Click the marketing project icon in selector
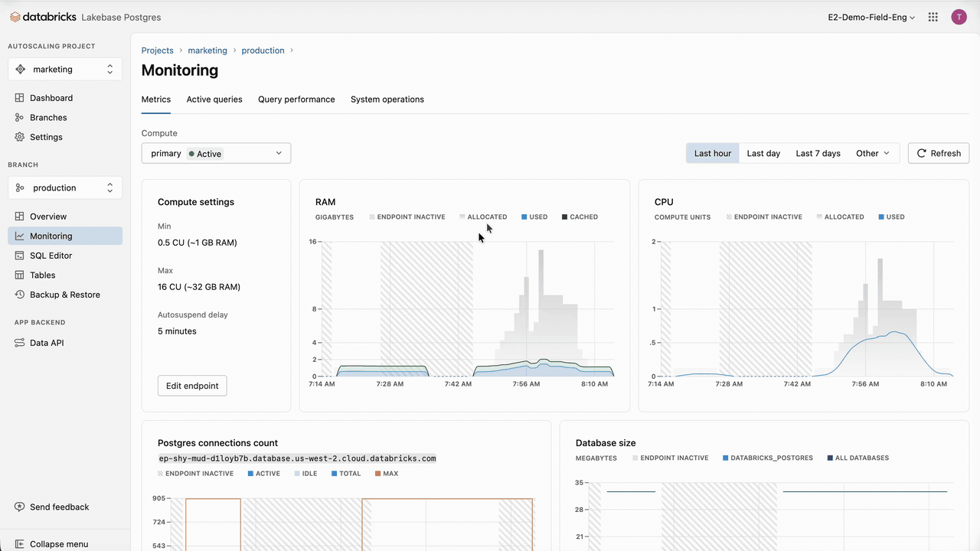Image resolution: width=980 pixels, height=551 pixels. coord(21,69)
